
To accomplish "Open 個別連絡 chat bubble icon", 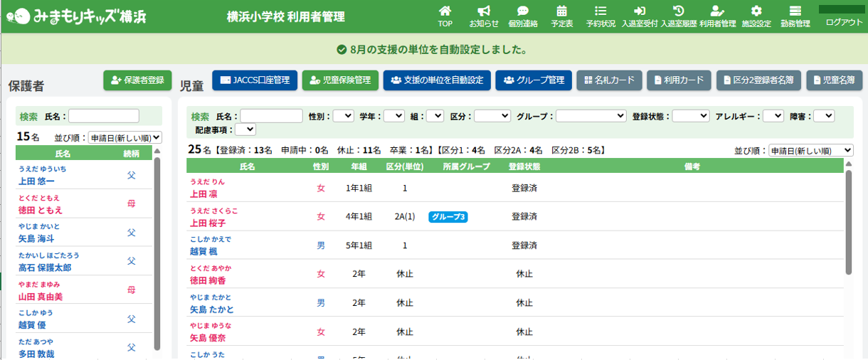I will point(523,11).
